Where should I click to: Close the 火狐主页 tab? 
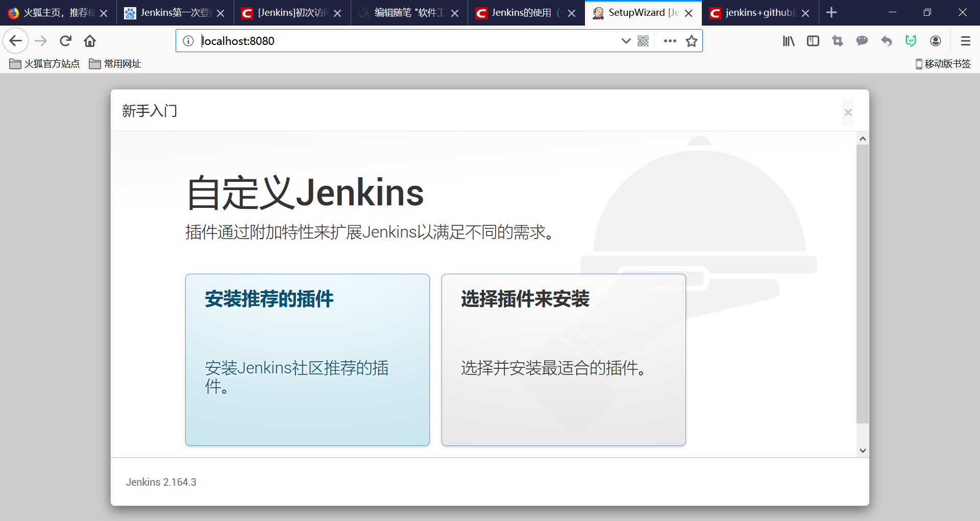[x=104, y=13]
